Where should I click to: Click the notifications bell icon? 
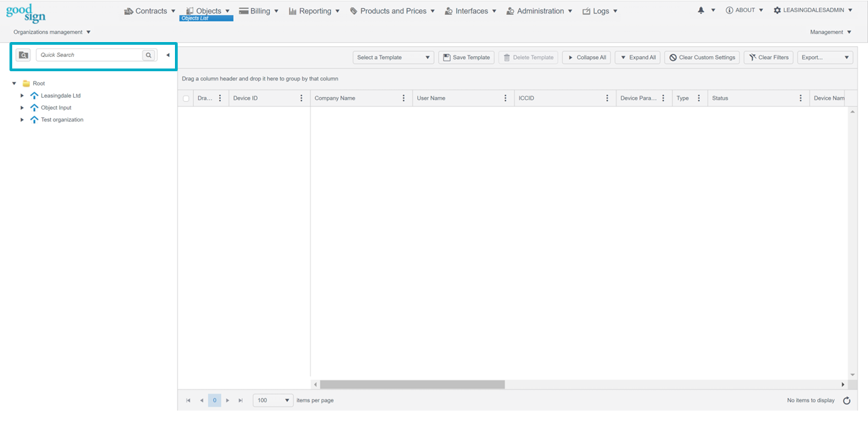tap(701, 11)
